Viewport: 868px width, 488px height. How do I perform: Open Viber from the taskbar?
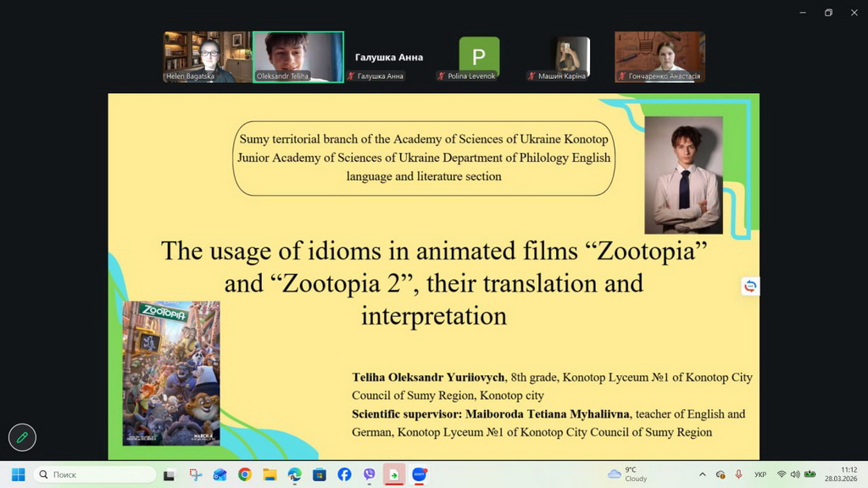(x=369, y=474)
